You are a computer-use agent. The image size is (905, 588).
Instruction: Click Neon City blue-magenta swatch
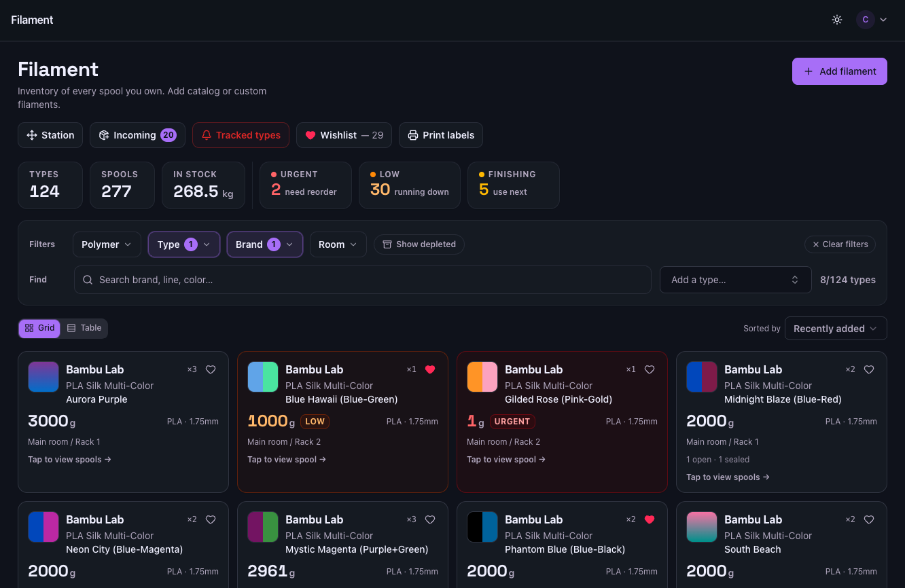[x=43, y=527]
